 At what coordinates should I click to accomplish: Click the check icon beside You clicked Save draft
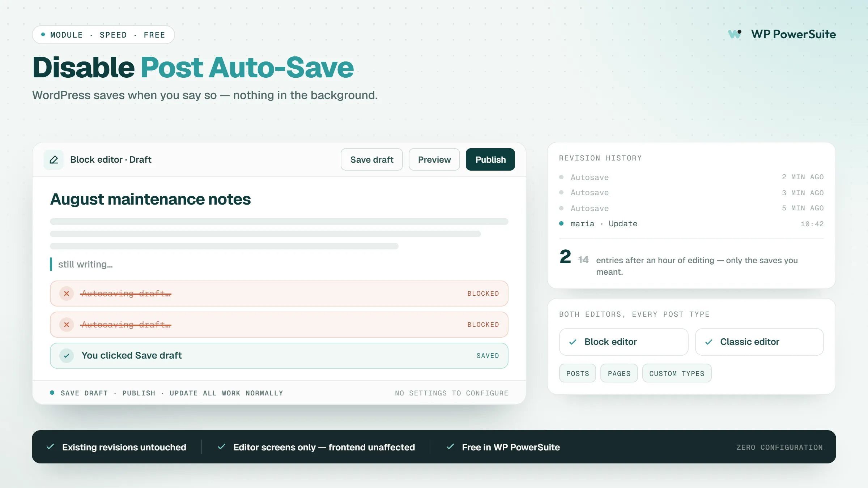[67, 356]
